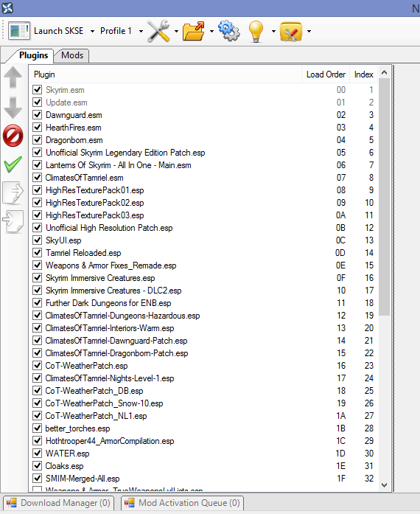This screenshot has width=420, height=514.
Task: Click the Launch SKSE game icon
Action: pos(19,31)
